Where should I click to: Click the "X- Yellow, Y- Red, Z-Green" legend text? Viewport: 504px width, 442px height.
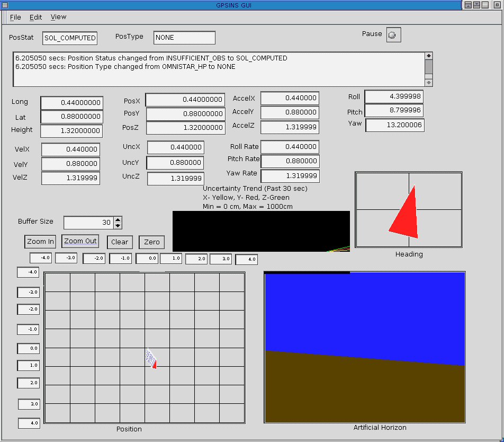(246, 198)
